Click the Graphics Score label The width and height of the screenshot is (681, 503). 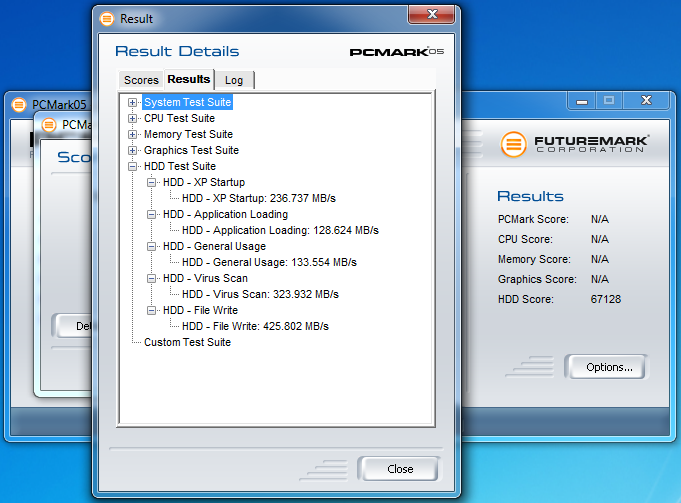click(x=537, y=279)
